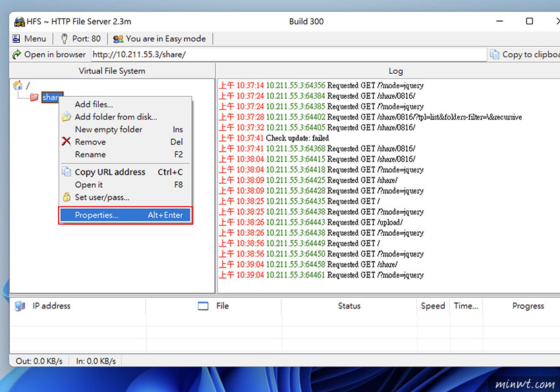This screenshot has height=392, width=560.
Task: Click the red X Remove icon
Action: point(66,142)
